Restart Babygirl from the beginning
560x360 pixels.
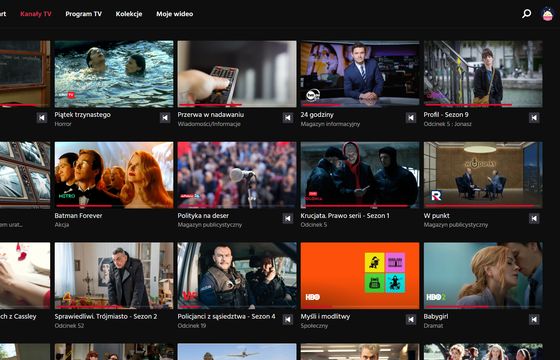coord(534,319)
